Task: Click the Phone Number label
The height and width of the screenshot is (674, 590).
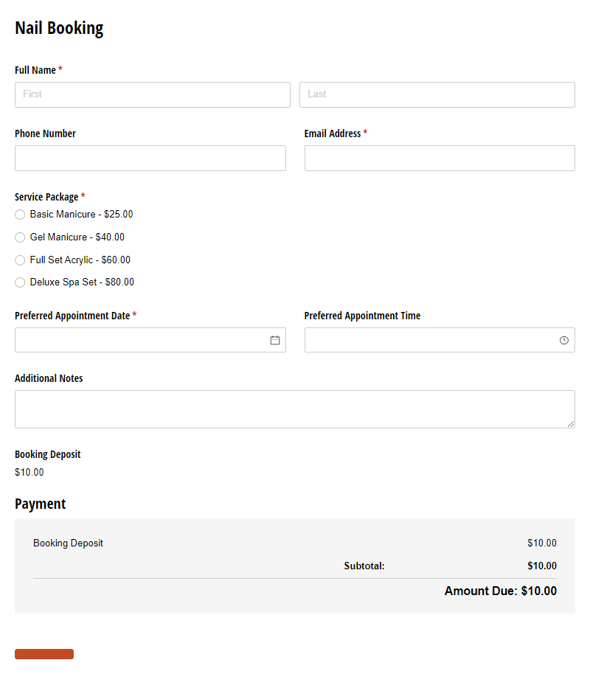Action: pos(45,134)
